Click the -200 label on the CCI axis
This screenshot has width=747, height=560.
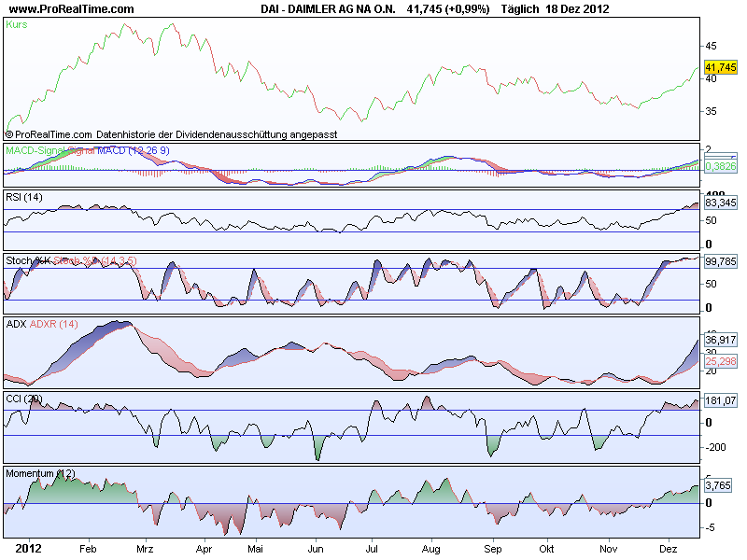[715, 447]
